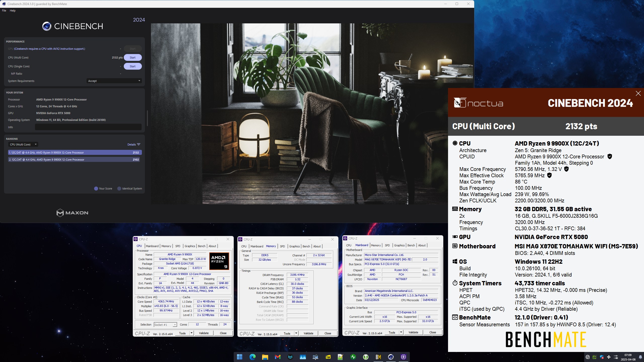Click the BenchMate BM taskbar icon
The width and height of the screenshot is (644, 362).
click(x=378, y=357)
